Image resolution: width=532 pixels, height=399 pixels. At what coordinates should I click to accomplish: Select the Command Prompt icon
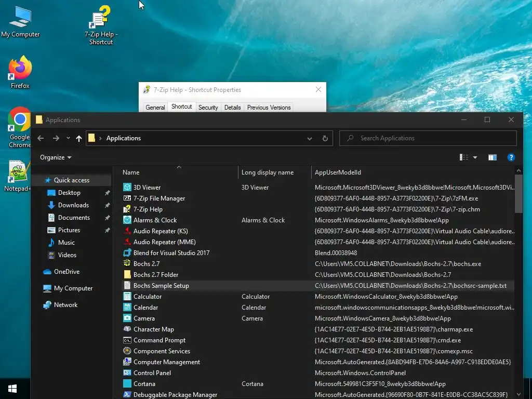127,340
